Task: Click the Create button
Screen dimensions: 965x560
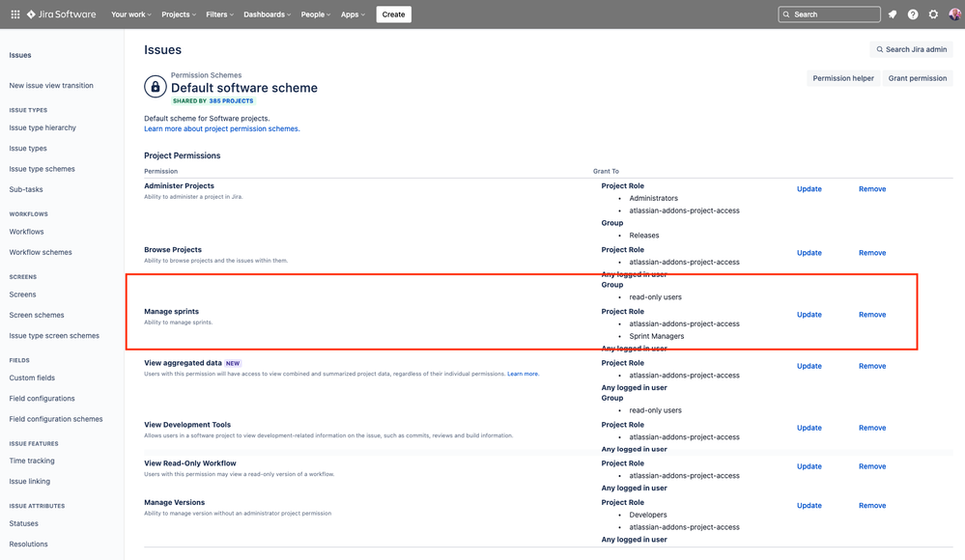Action: 393,14
